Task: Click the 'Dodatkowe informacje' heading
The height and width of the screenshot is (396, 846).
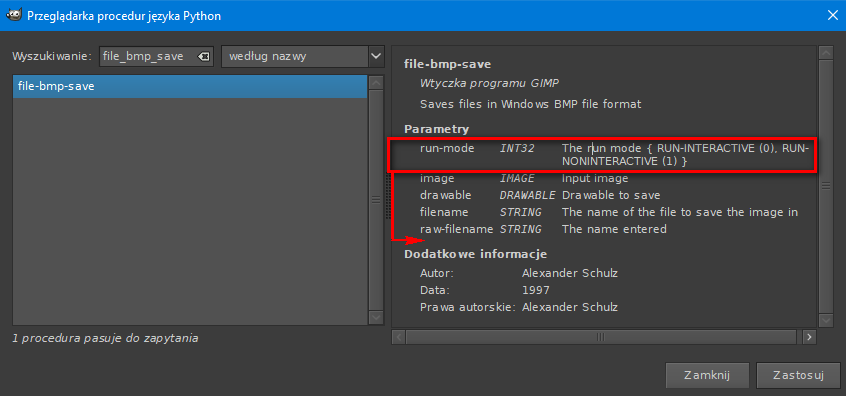Action: point(475,254)
